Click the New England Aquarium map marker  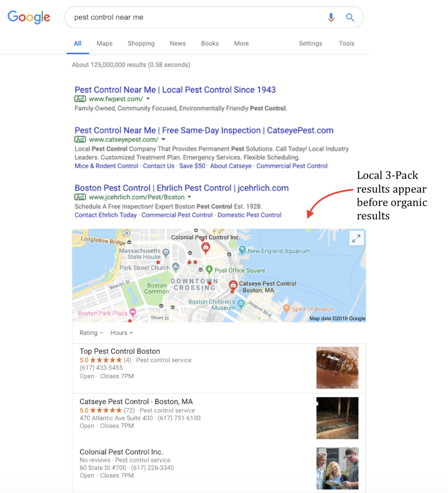point(242,250)
